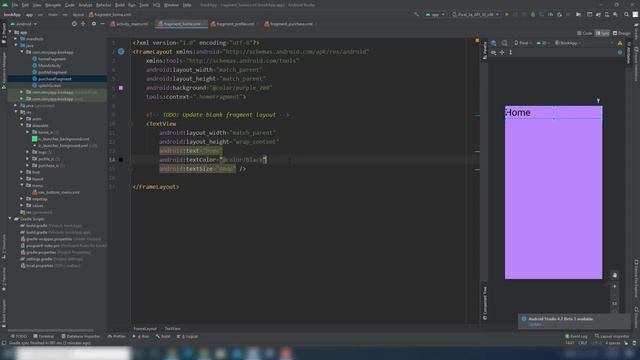Run the app with the green play icon
The image size is (640, 360).
(507, 14)
